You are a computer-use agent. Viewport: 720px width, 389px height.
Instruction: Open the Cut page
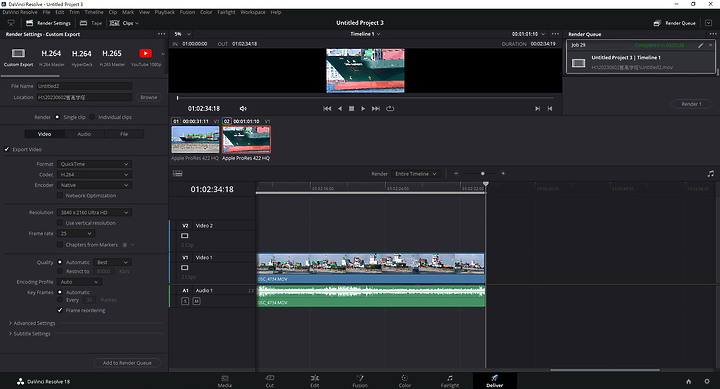pyautogui.click(x=270, y=381)
